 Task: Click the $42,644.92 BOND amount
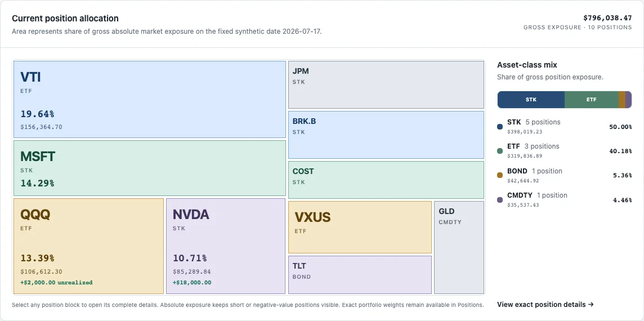(x=523, y=180)
